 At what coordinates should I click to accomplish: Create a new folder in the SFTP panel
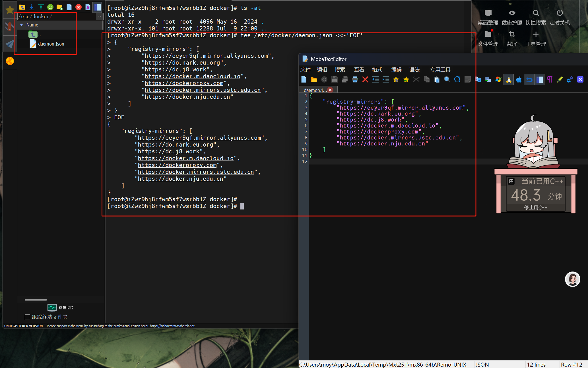click(60, 7)
